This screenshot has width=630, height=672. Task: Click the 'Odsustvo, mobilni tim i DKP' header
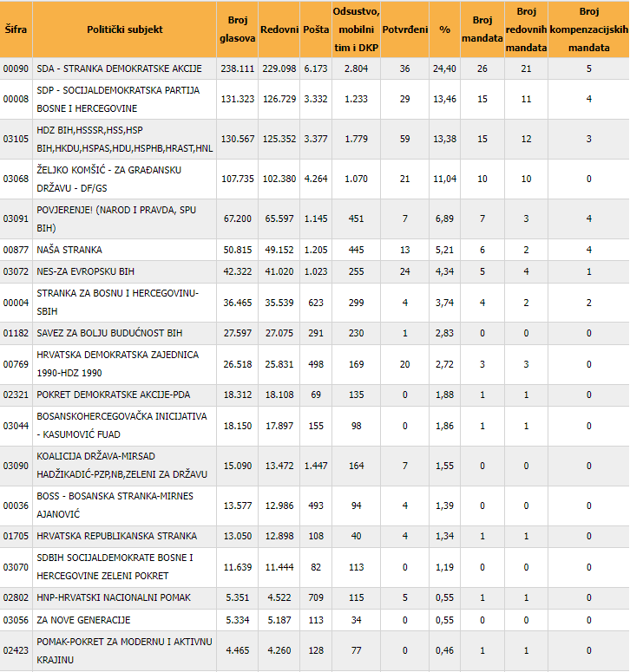(358, 29)
